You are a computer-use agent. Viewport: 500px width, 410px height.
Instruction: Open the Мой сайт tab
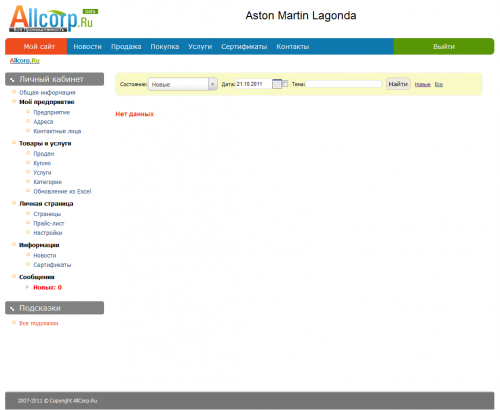36,46
